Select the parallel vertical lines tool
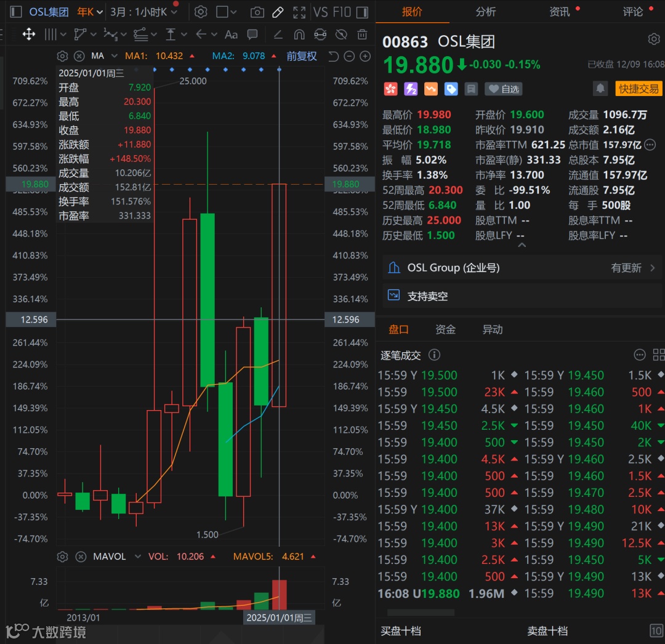This screenshot has height=644, width=665. coord(50,34)
